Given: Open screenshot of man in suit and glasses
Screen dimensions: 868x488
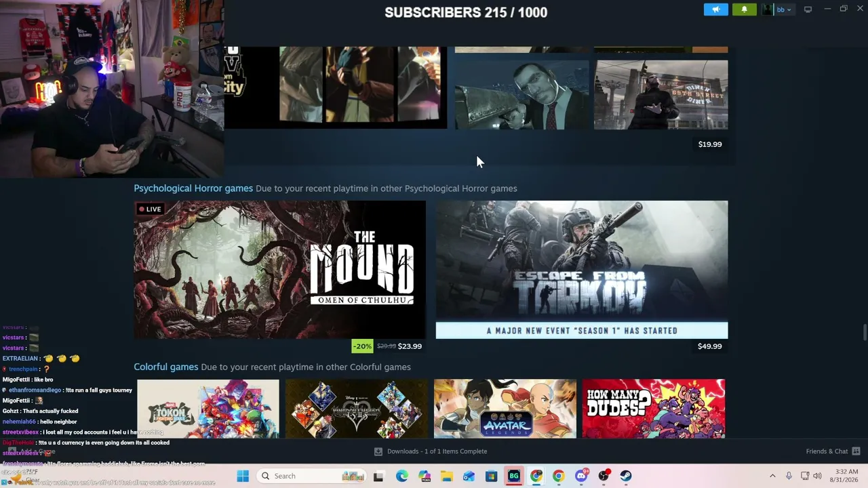Looking at the screenshot, I should (x=521, y=94).
